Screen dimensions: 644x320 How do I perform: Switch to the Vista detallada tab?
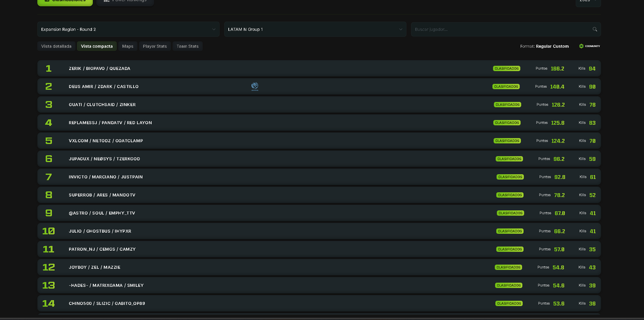click(56, 46)
